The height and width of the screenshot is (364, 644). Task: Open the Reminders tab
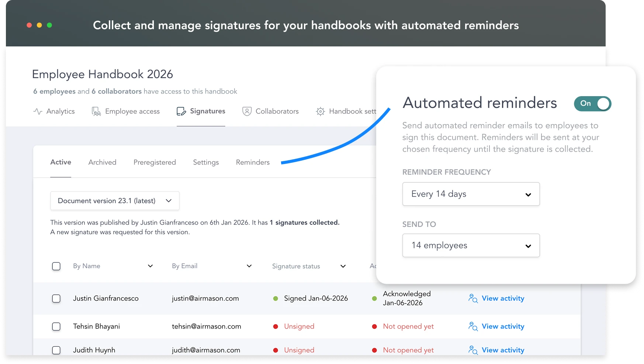point(253,162)
